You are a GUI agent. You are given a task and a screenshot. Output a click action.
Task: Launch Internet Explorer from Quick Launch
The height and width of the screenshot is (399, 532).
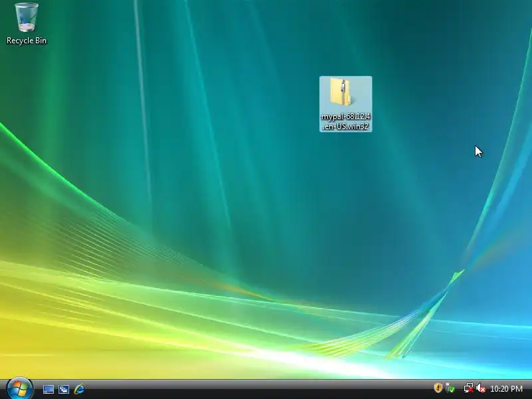click(79, 389)
